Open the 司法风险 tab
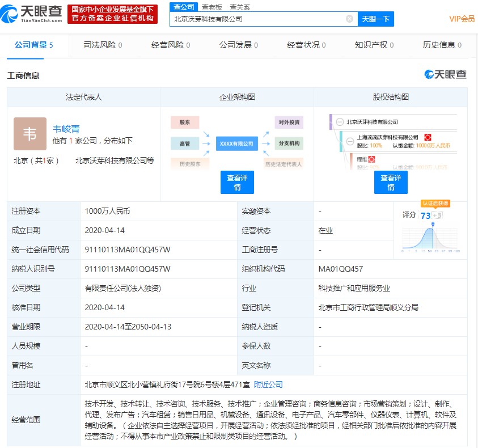This screenshot has width=478, height=448. pyautogui.click(x=103, y=45)
